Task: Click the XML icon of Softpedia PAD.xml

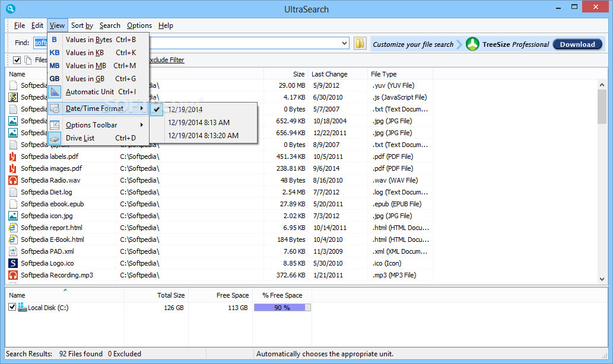Action: click(x=13, y=251)
